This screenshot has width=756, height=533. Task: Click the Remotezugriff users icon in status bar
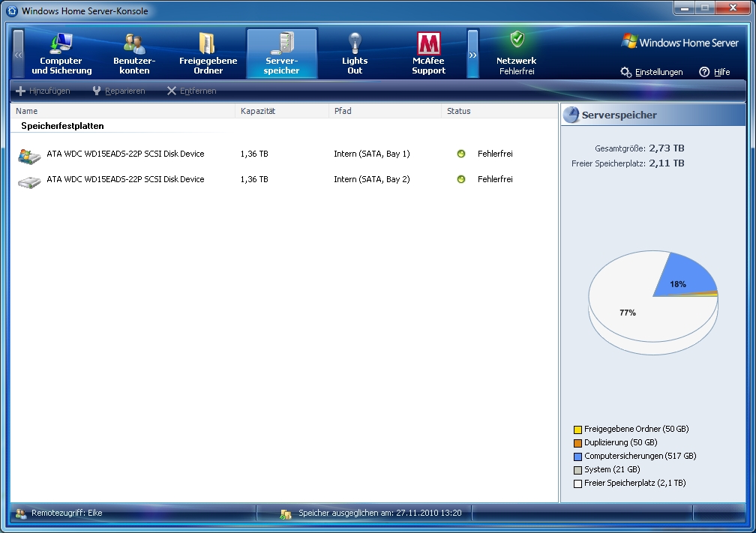[21, 514]
